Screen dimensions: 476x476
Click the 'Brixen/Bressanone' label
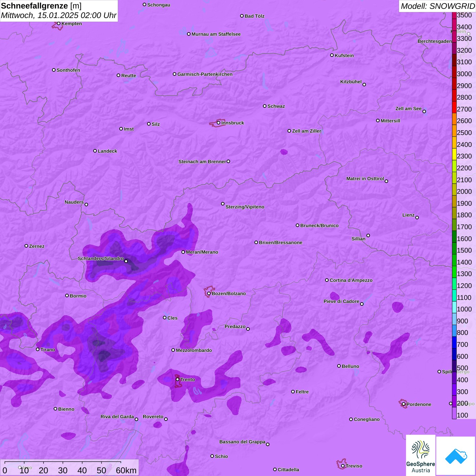pyautogui.click(x=280, y=242)
